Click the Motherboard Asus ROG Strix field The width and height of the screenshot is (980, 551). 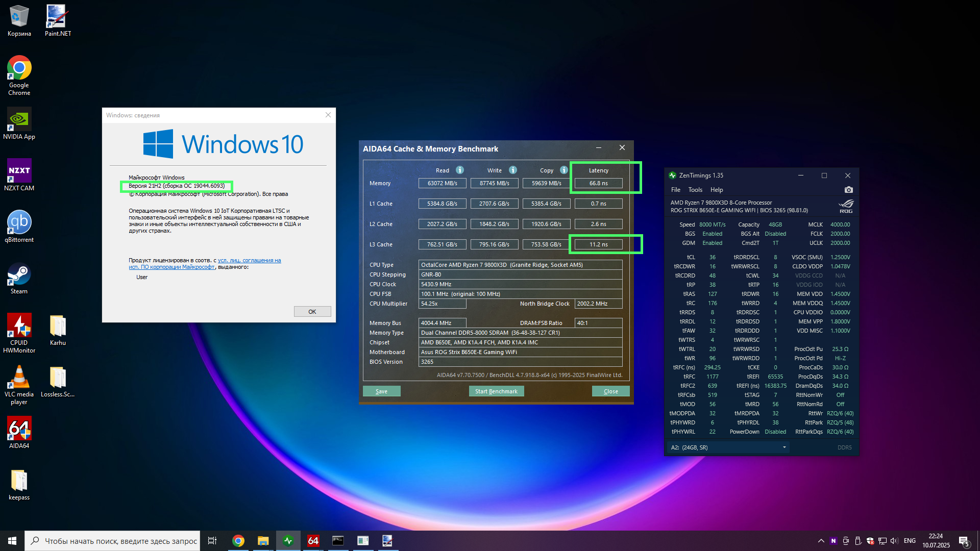pyautogui.click(x=521, y=352)
